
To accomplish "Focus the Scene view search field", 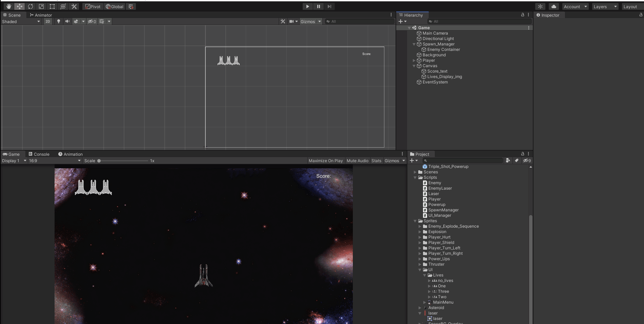I will click(x=360, y=21).
